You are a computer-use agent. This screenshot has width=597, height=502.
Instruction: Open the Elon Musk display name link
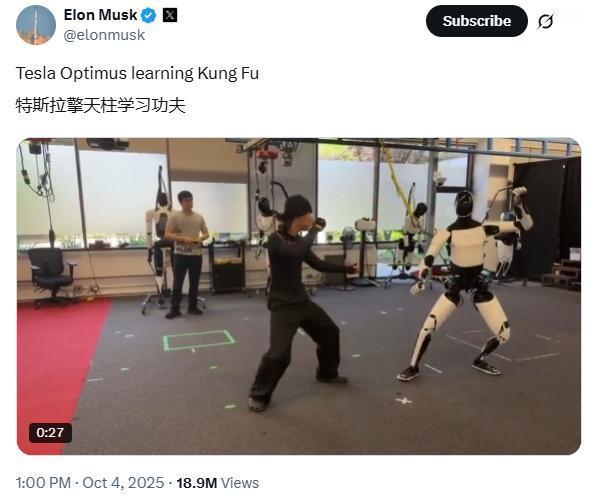[100, 15]
